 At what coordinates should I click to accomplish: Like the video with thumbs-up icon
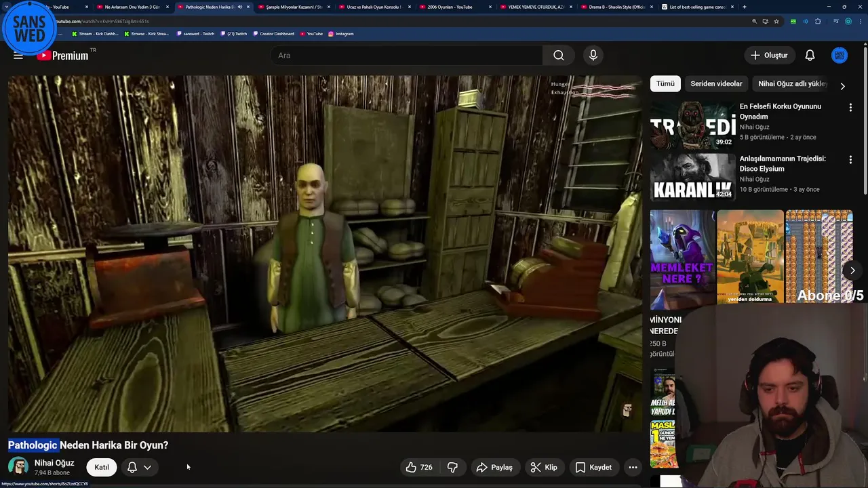tap(419, 467)
